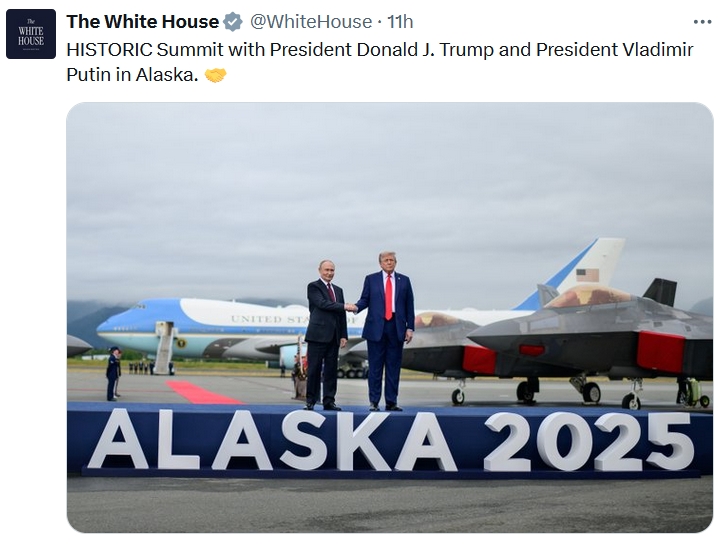The width and height of the screenshot is (721, 545).
Task: Click The White House display name
Action: click(143, 22)
